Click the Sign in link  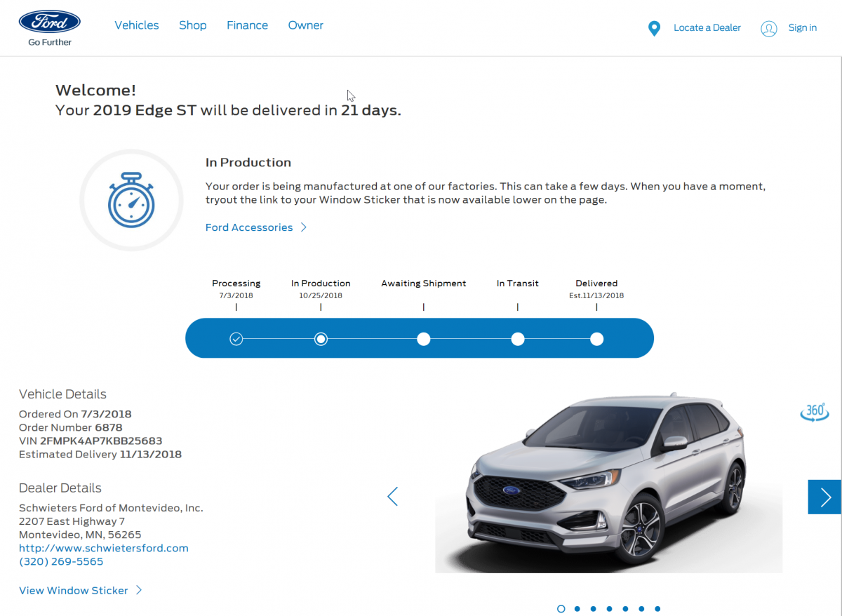coord(803,28)
